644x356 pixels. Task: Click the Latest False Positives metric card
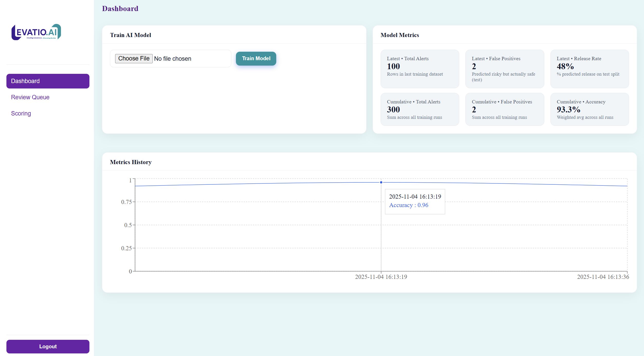[504, 69]
